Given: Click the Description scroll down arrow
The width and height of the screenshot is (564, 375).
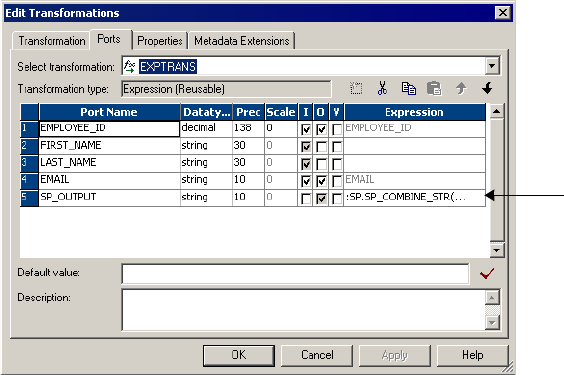Looking at the screenshot, I should [492, 322].
